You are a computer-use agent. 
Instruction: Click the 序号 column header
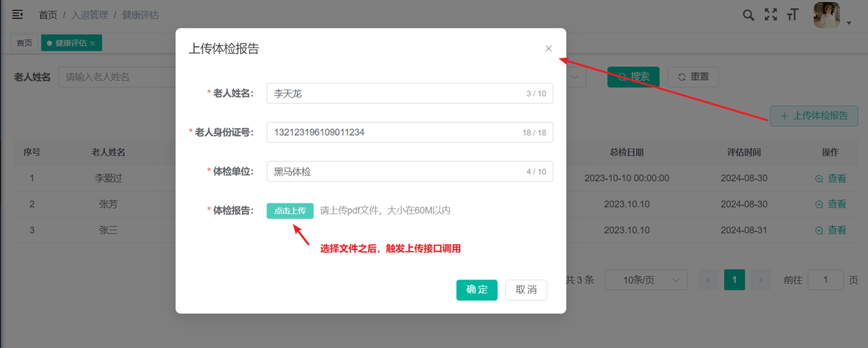[32, 153]
